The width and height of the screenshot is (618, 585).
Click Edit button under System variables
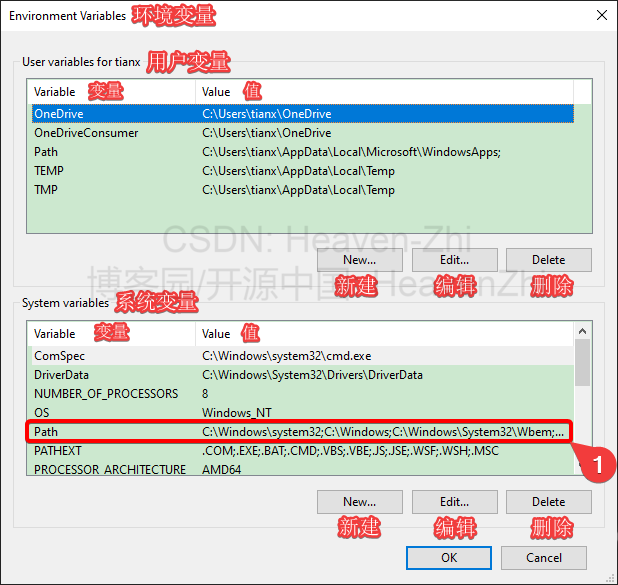click(454, 502)
